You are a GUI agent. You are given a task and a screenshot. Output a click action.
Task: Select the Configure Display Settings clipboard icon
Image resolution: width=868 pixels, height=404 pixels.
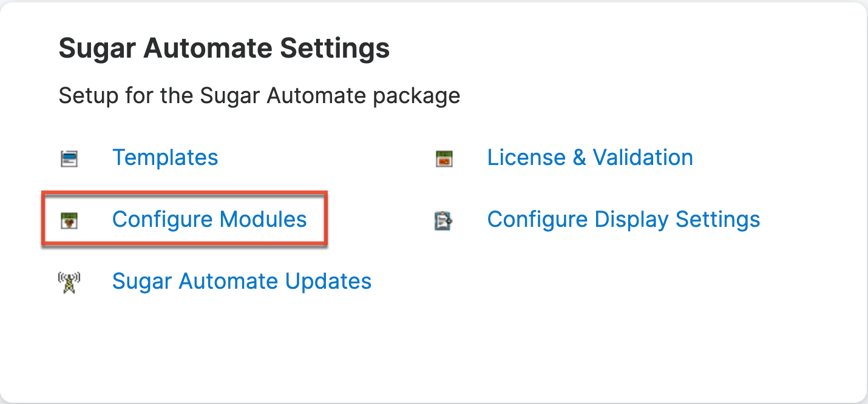tap(444, 221)
